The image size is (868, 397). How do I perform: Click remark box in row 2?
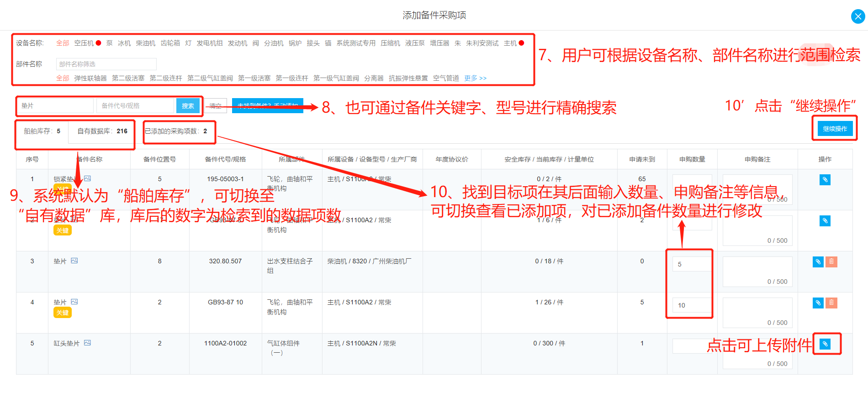[x=757, y=230]
